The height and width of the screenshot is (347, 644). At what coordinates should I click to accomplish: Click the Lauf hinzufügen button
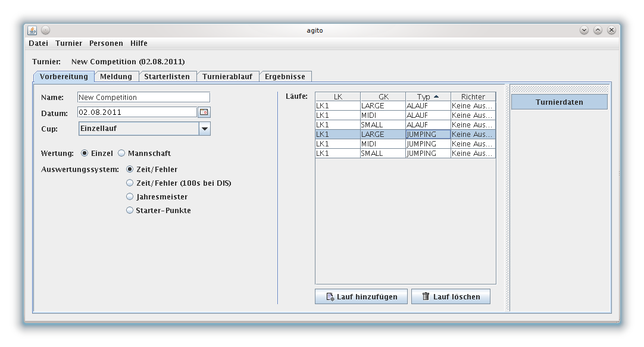361,296
